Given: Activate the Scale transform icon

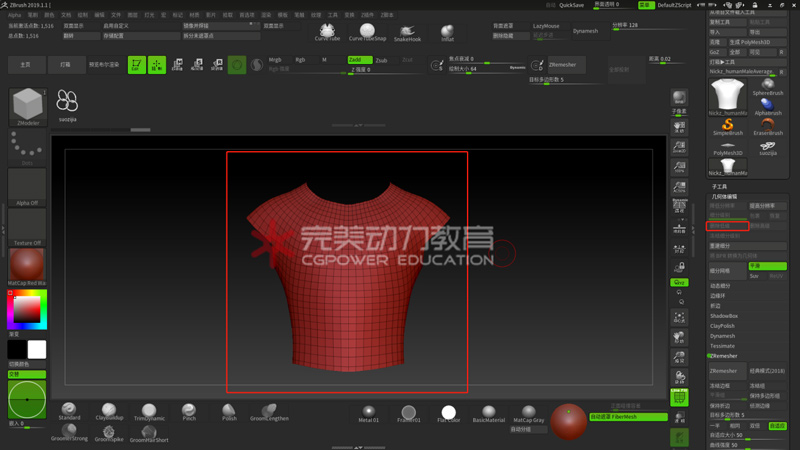Looking at the screenshot, I should (x=197, y=65).
